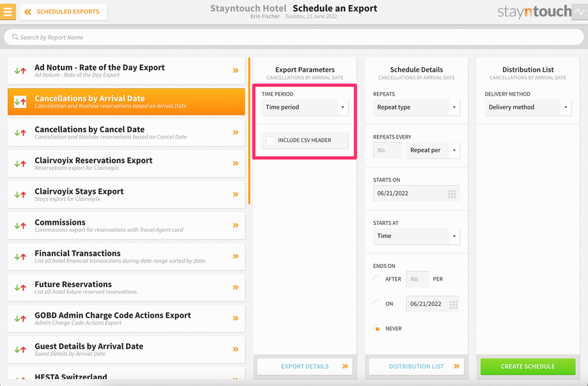Screen dimensions: 588x386
Task: Select Future Reservations report
Action: coord(127,288)
